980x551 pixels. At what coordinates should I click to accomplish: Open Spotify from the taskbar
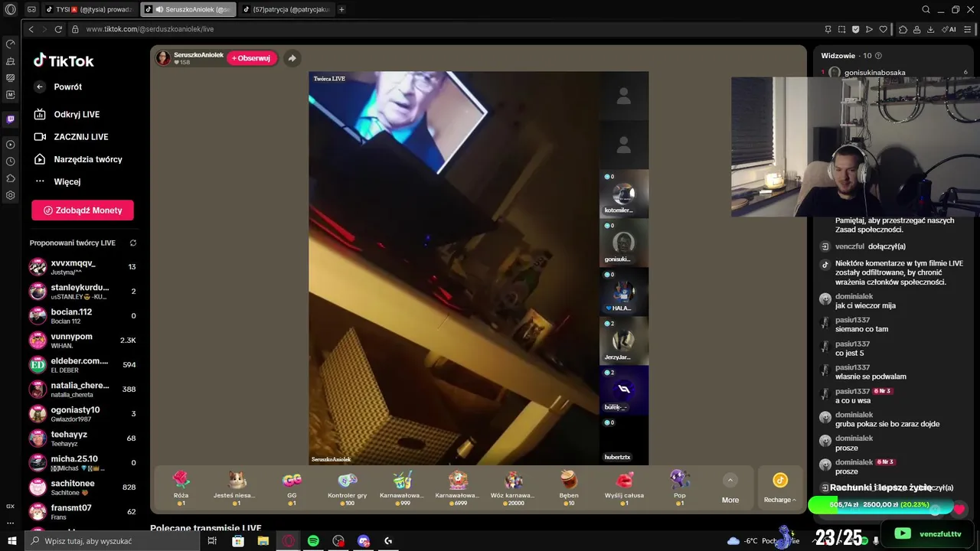[313, 541]
